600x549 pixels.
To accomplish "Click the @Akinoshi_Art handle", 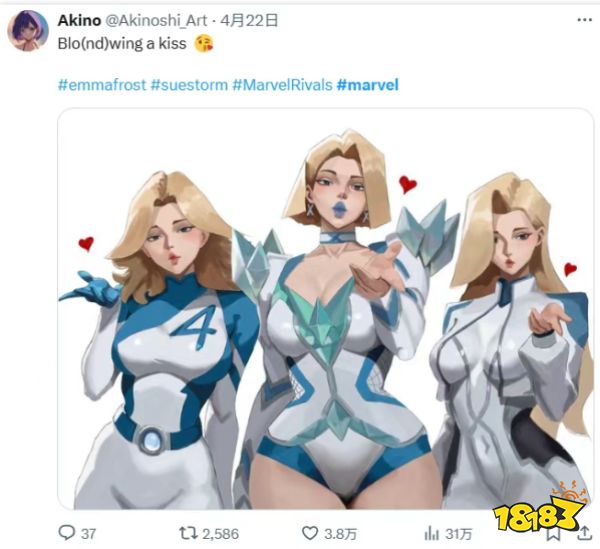I will (x=156, y=20).
